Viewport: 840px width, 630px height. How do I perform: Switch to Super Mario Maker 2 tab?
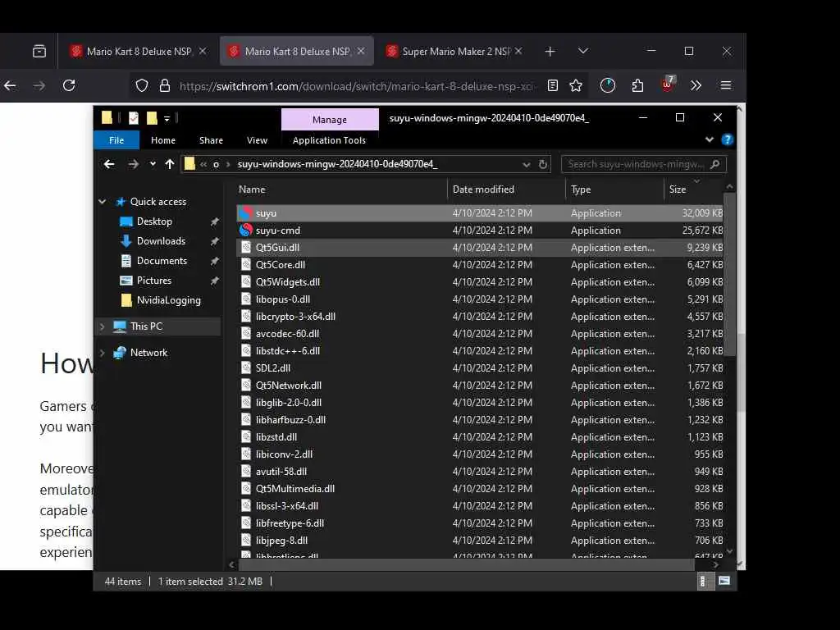click(x=453, y=52)
